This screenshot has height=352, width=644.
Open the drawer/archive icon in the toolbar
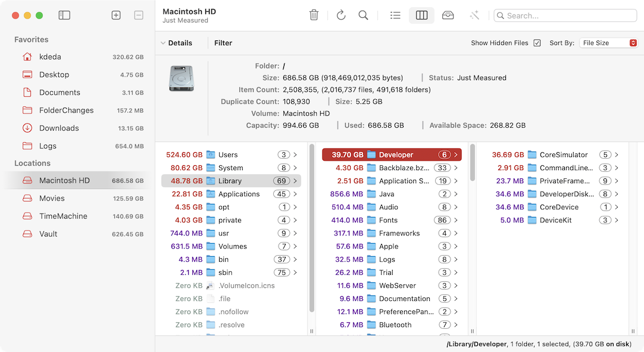[x=448, y=15]
